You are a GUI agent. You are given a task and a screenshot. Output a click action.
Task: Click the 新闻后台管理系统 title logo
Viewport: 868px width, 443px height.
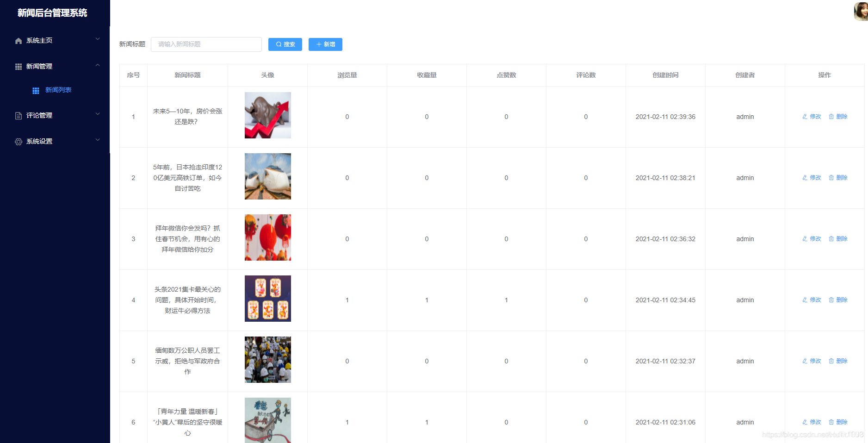tap(52, 13)
